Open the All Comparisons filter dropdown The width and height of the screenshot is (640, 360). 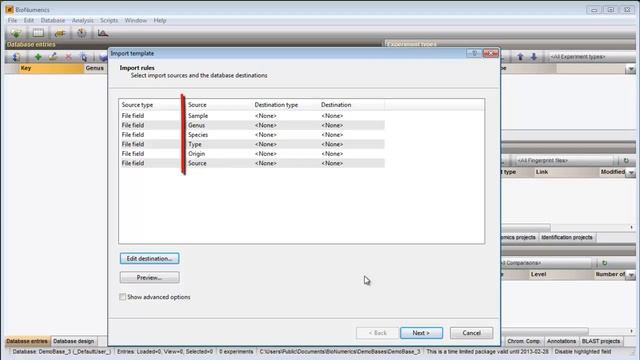click(x=547, y=263)
